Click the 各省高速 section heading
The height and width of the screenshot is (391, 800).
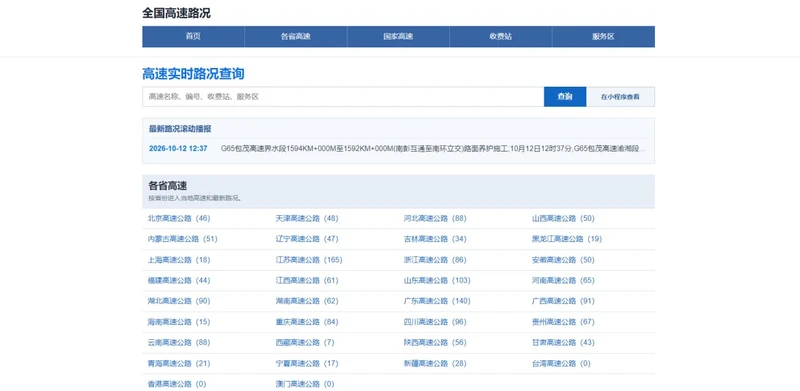(168, 186)
